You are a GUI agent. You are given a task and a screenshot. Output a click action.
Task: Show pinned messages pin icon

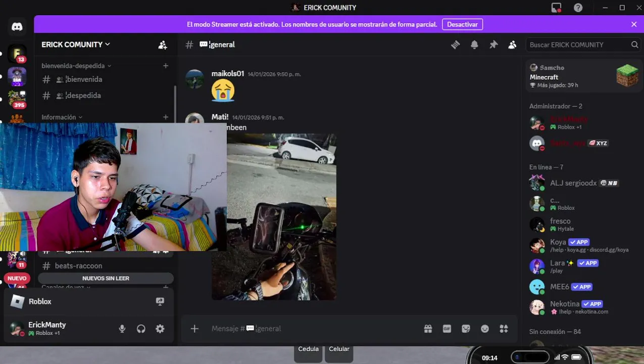[493, 44]
